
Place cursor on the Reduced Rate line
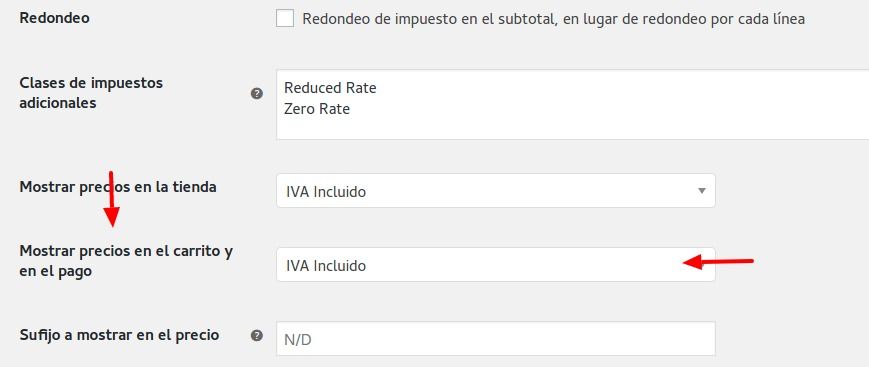click(330, 88)
